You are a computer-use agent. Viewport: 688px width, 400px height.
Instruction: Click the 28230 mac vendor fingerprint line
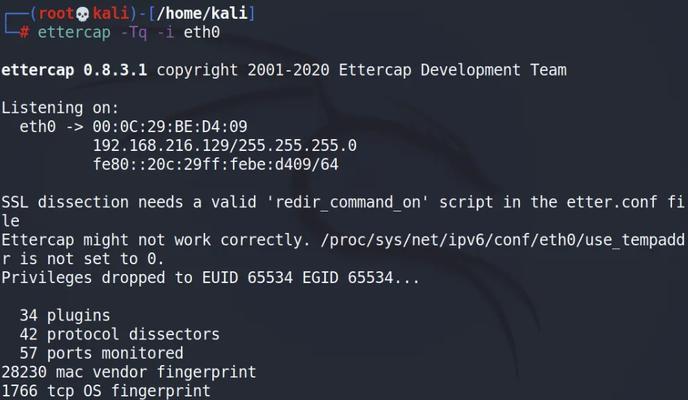coord(129,372)
